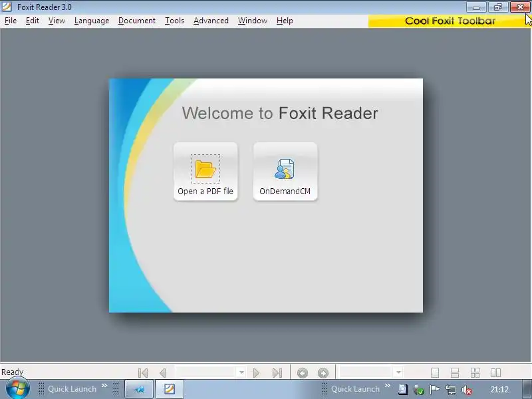Click the Welcome to Foxit Reader heading

(x=280, y=113)
